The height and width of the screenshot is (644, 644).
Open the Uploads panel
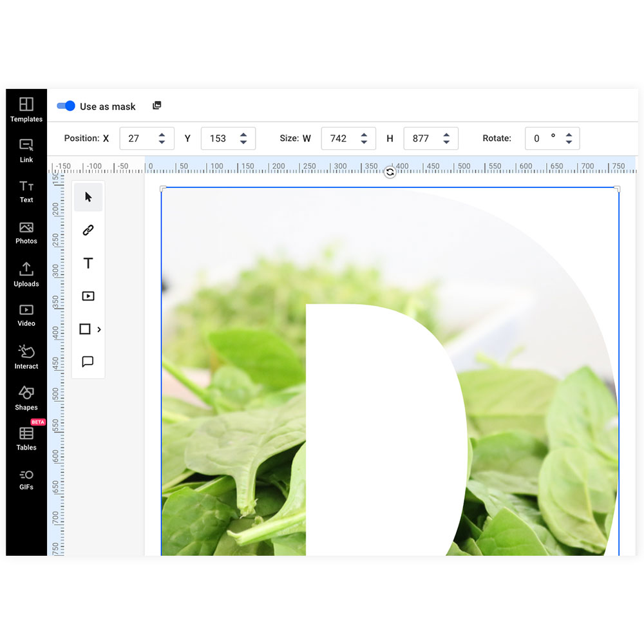pos(26,273)
